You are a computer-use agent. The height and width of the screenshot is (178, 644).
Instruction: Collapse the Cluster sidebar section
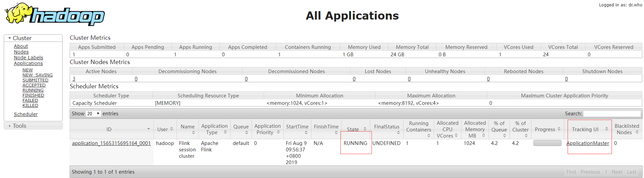[33, 38]
